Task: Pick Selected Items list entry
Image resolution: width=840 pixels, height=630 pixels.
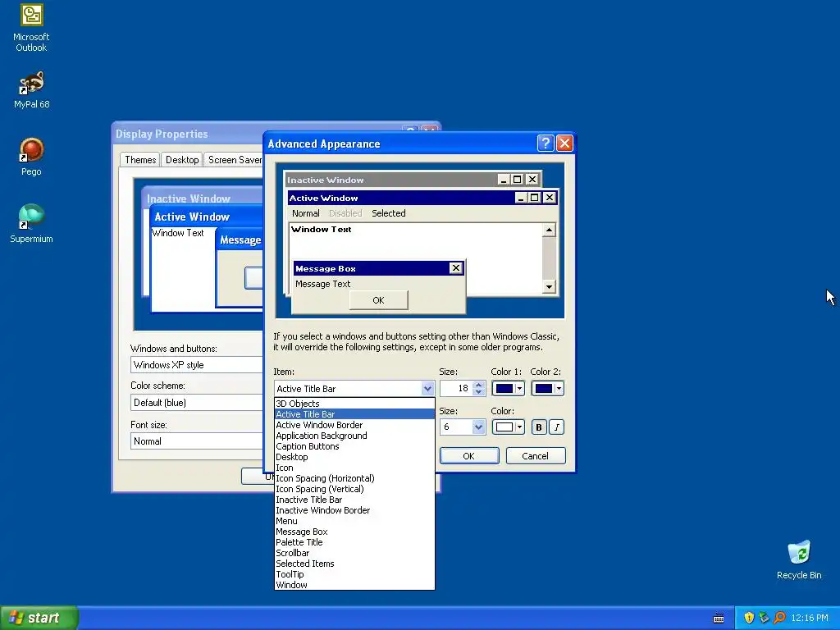Action: point(354,564)
